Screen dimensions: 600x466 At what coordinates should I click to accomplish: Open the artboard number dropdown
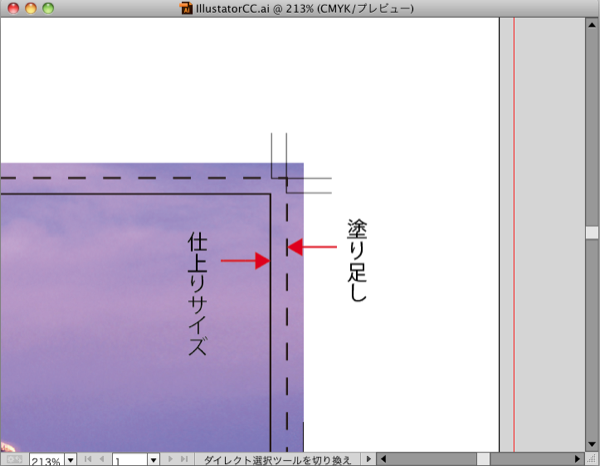point(153,459)
